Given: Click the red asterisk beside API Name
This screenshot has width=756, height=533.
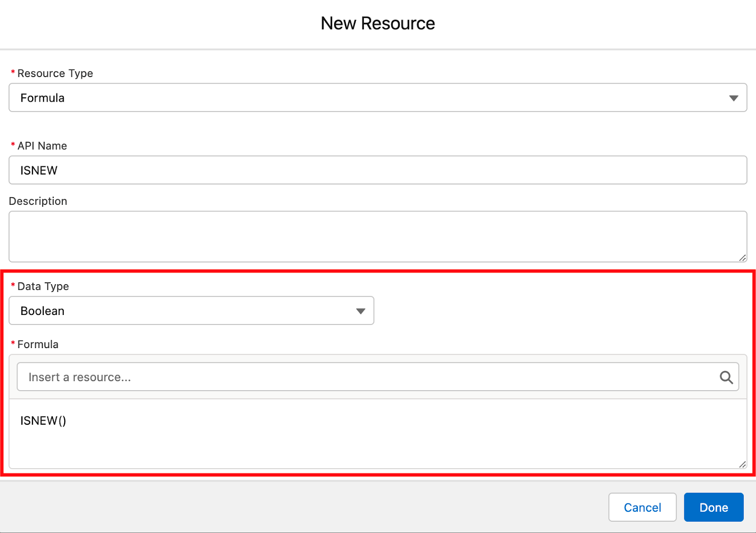Looking at the screenshot, I should click(13, 146).
